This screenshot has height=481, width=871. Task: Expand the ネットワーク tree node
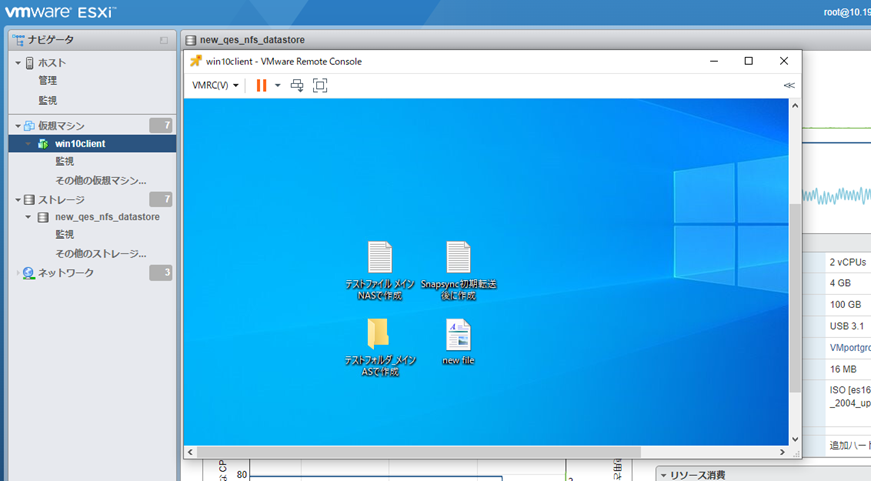18,273
